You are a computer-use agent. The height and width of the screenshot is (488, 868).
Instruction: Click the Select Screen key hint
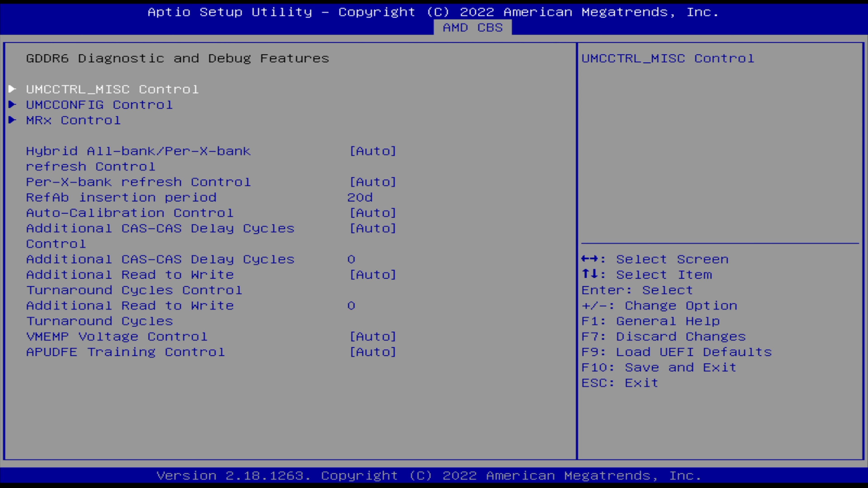point(655,259)
